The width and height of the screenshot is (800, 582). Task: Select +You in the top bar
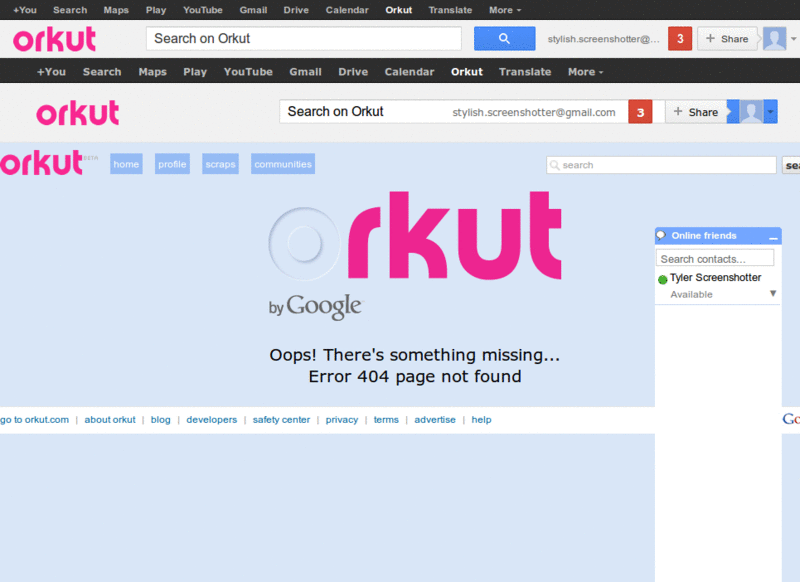(x=24, y=10)
